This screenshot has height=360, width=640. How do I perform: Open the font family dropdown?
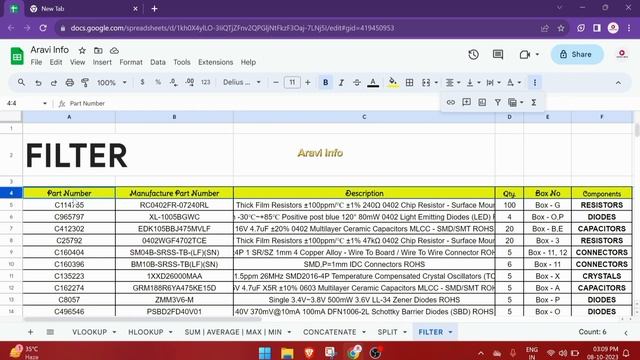(x=242, y=82)
